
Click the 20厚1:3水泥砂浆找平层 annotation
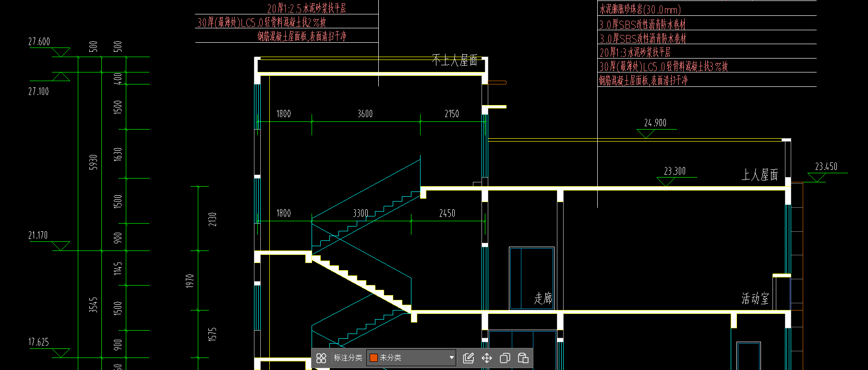point(635,52)
